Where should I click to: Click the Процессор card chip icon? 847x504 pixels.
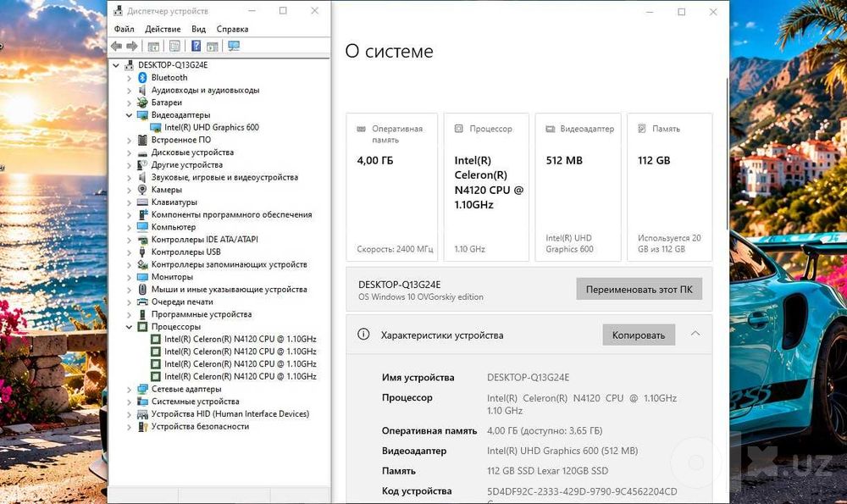click(458, 129)
